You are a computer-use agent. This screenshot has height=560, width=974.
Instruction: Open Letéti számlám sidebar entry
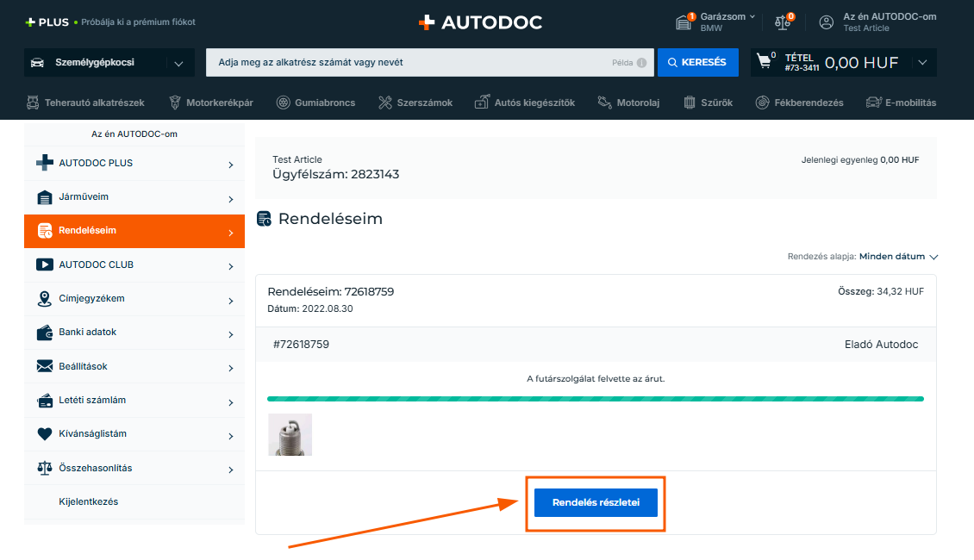coord(134,401)
